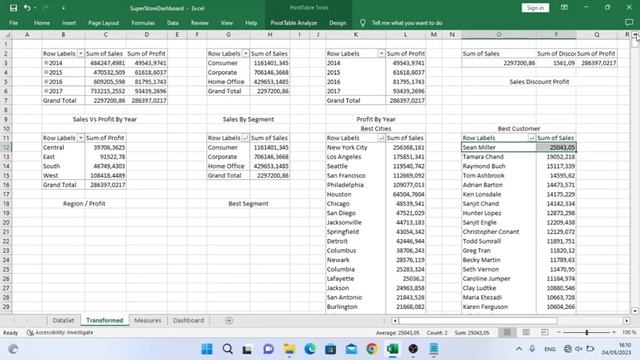
Task: Open Best Cities Row Labels dropdown in K11
Action: tap(381, 138)
